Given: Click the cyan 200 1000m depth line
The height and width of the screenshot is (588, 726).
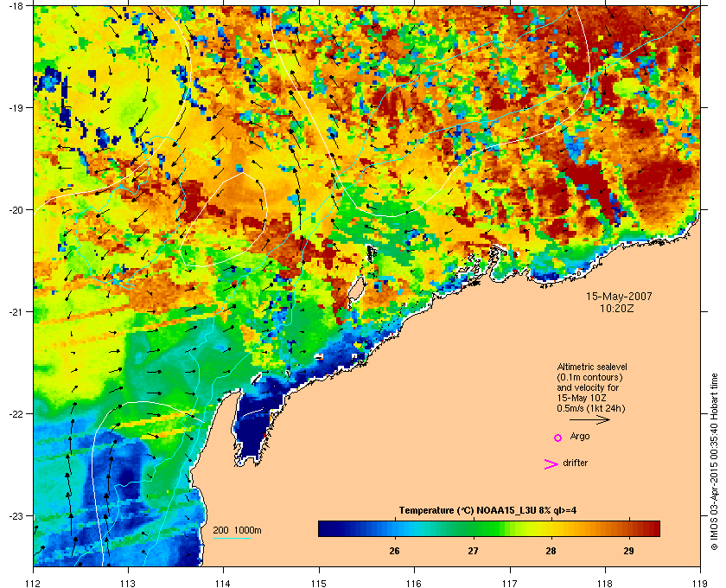Looking at the screenshot, I should coord(232,538).
